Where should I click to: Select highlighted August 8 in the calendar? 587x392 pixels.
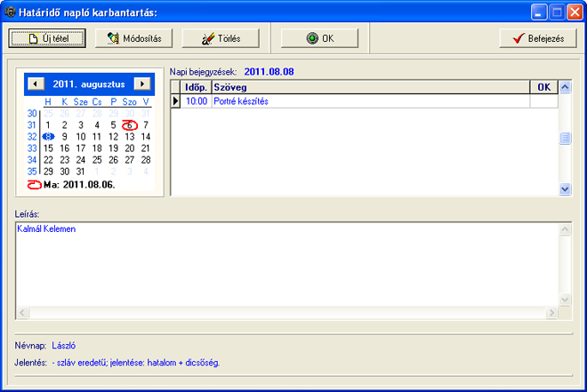click(x=48, y=137)
